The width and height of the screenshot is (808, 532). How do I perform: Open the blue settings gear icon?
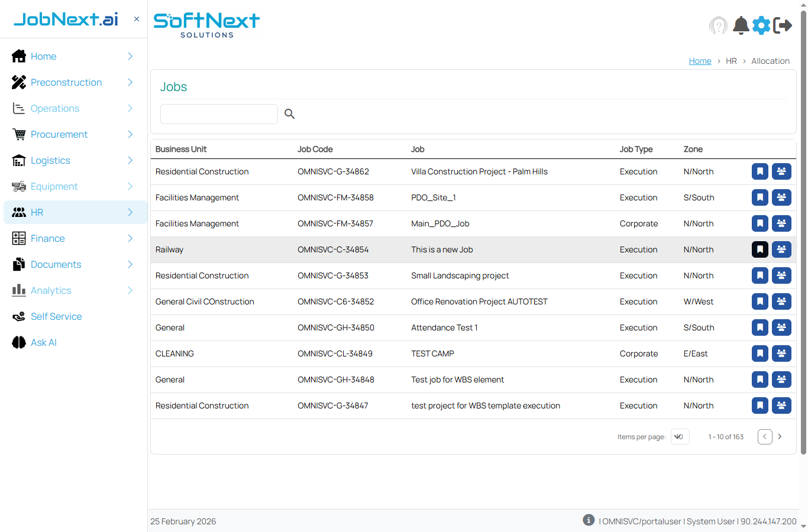761,25
